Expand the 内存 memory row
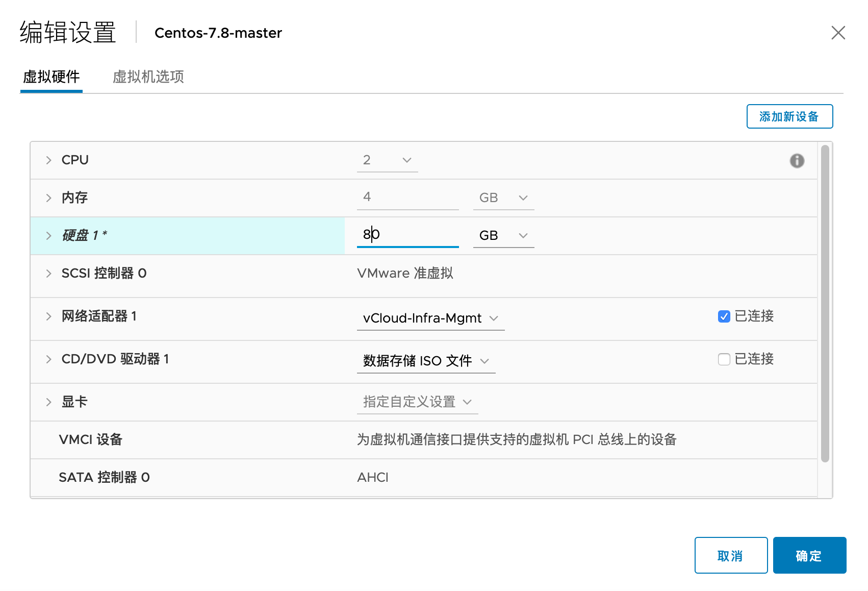The image size is (868, 591). (49, 198)
